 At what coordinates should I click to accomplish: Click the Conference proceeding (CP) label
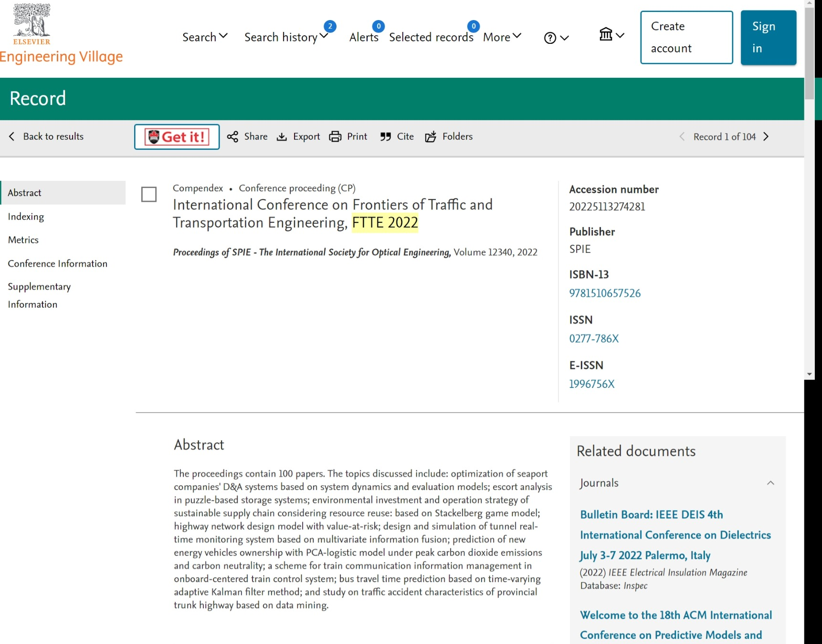pos(297,188)
